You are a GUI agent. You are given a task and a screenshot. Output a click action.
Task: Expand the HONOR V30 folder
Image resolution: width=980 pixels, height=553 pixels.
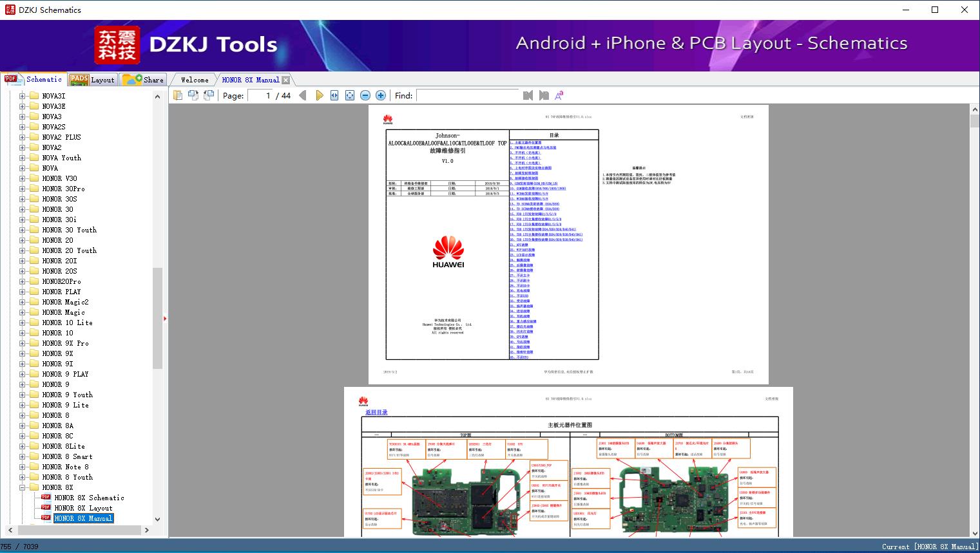click(23, 178)
